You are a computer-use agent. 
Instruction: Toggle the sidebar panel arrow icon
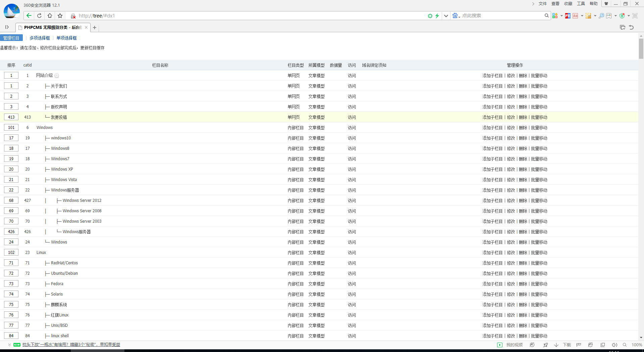click(7, 27)
